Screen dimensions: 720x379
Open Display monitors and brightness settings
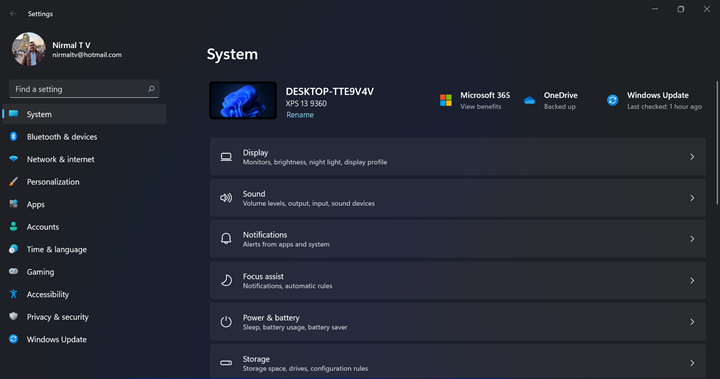coord(458,157)
